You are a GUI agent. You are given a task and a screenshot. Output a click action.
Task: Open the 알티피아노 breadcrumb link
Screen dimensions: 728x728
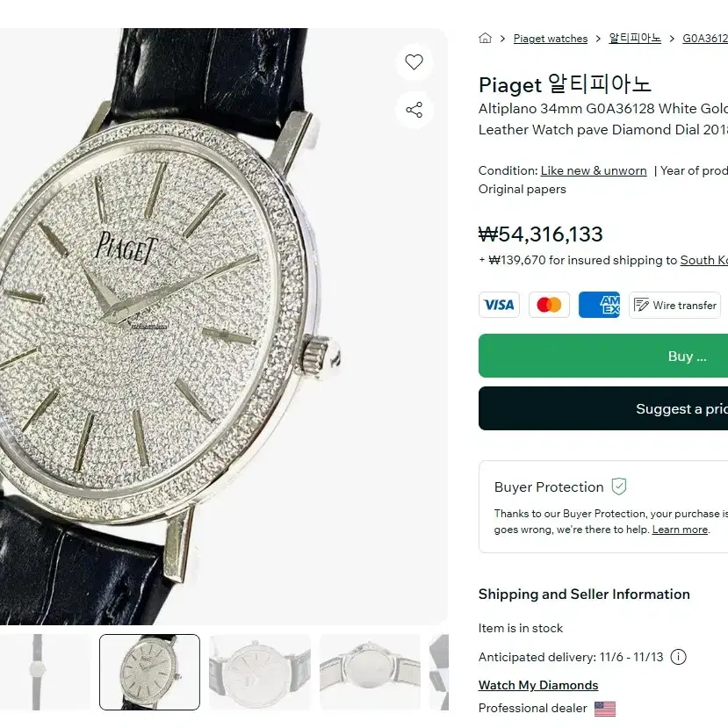point(635,39)
